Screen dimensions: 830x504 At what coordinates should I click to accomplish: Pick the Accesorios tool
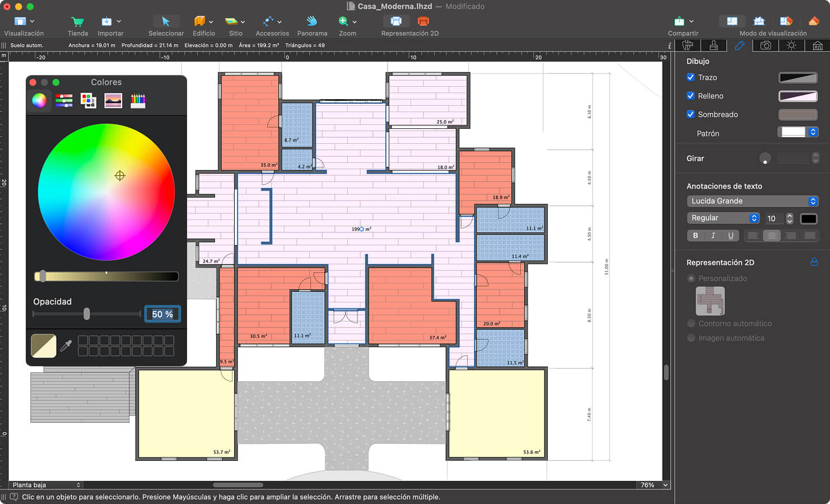(x=268, y=21)
